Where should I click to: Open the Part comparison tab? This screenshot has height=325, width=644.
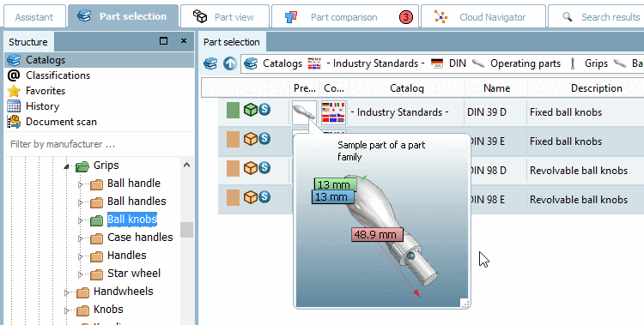(345, 17)
